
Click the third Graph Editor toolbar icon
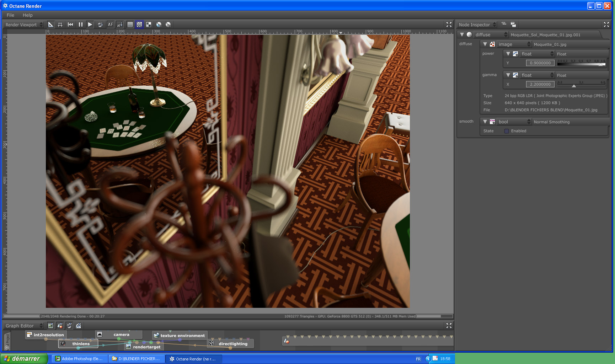pyautogui.click(x=69, y=326)
